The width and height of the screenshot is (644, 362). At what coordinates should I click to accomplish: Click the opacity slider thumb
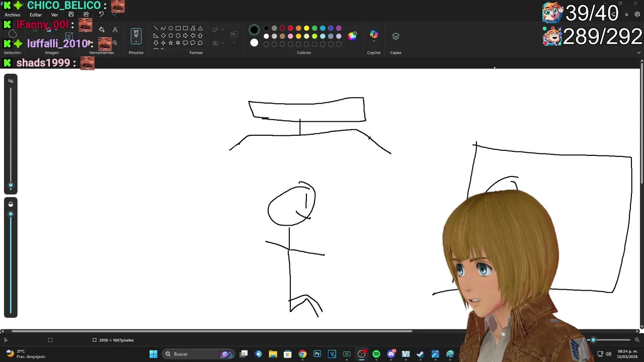tap(11, 214)
